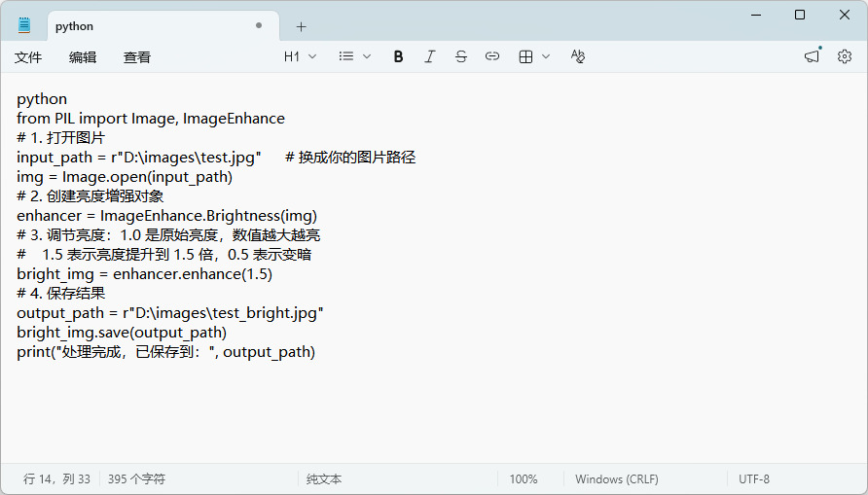Click the comment '# 换成你的图片路径'
The height and width of the screenshot is (495, 868).
point(350,158)
